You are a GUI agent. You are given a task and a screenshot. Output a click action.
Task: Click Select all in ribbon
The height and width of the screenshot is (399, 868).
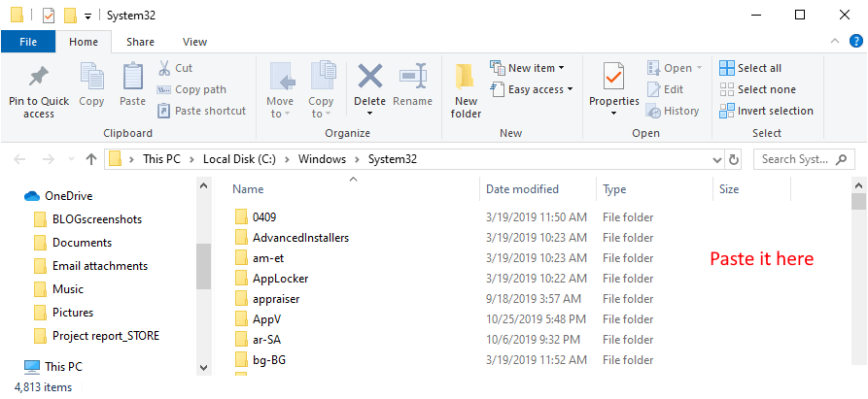pos(750,68)
